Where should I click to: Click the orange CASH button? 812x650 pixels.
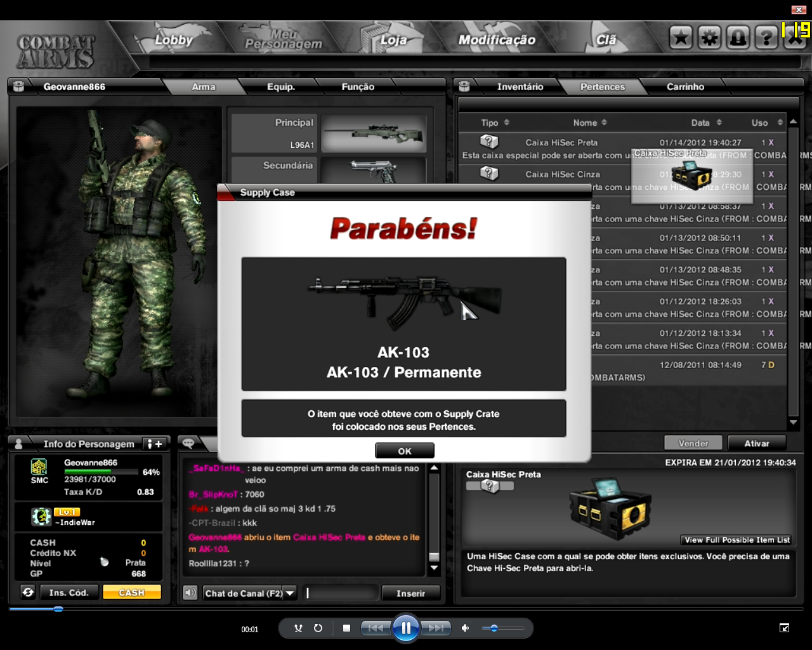point(132,592)
